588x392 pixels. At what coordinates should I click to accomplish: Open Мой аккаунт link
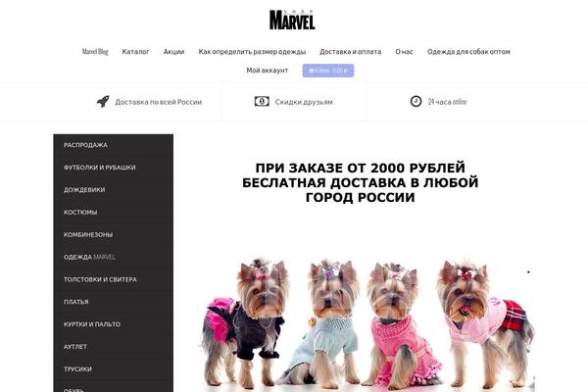tap(267, 71)
